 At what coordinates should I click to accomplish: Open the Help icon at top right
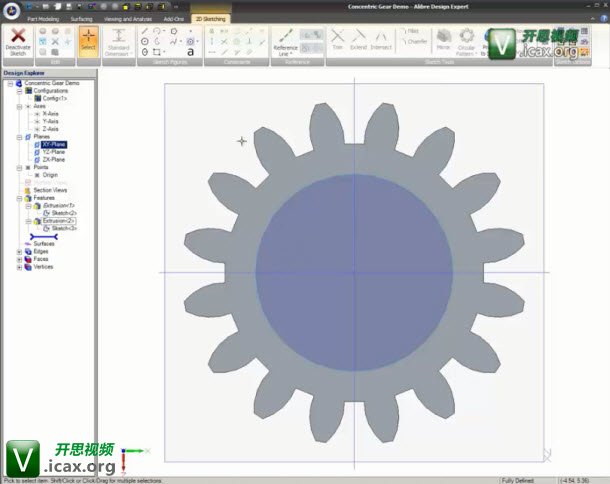pyautogui.click(x=604, y=18)
